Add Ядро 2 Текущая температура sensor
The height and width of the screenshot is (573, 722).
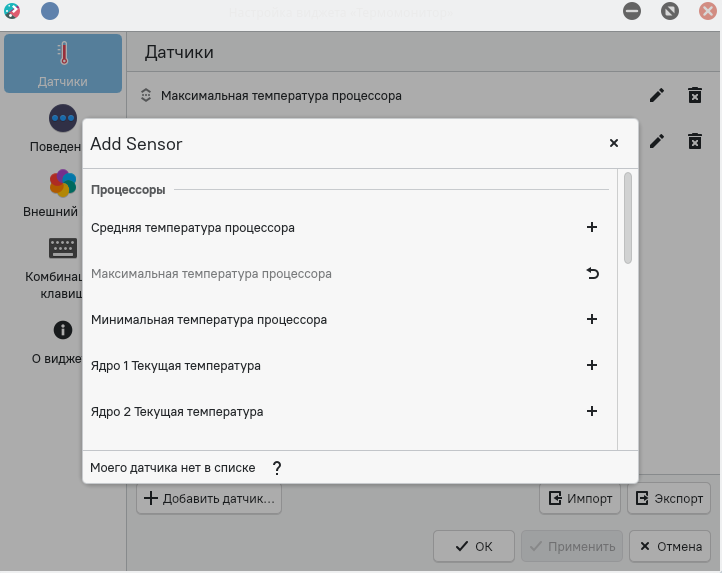tap(591, 411)
